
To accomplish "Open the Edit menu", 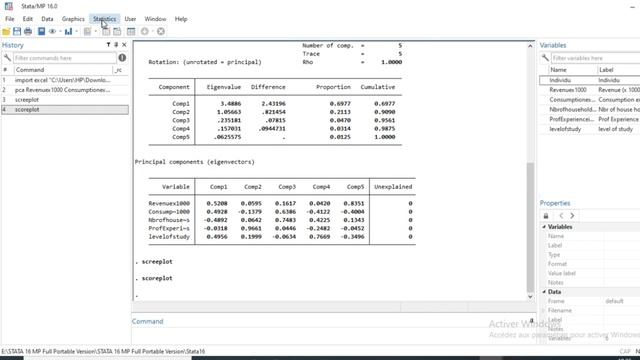I will pyautogui.click(x=28, y=19).
